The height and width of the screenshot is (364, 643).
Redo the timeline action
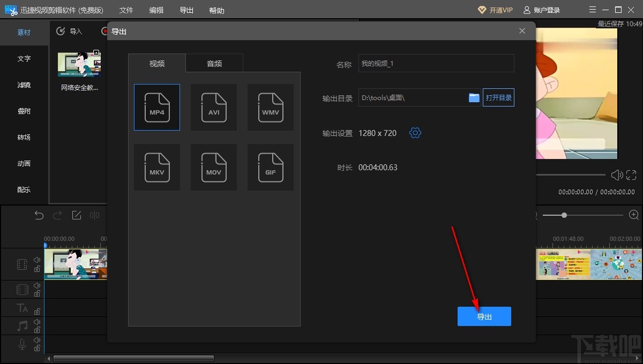click(x=57, y=215)
